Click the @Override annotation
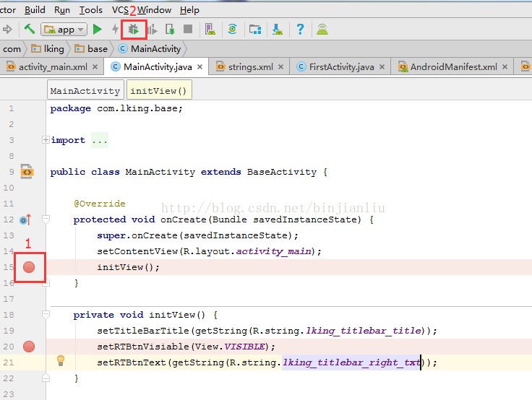Image resolution: width=532 pixels, height=400 pixels. pos(100,204)
